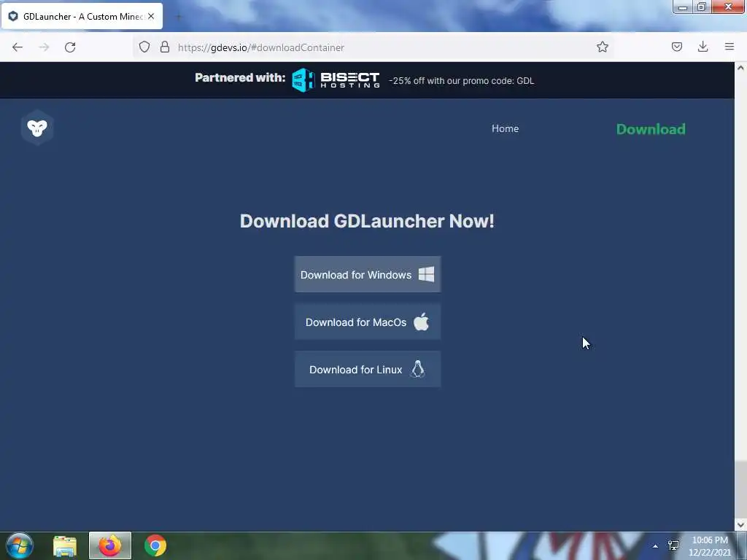Open Firefox downloads panel

703,47
